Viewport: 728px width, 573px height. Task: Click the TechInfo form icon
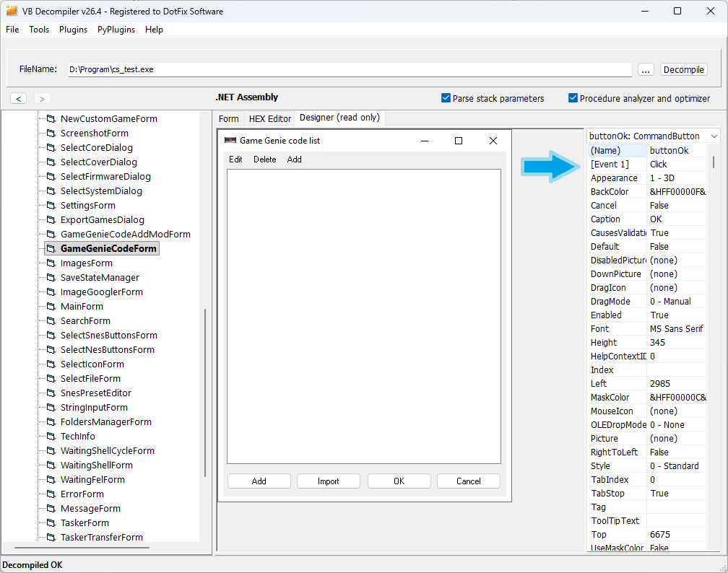(x=51, y=436)
